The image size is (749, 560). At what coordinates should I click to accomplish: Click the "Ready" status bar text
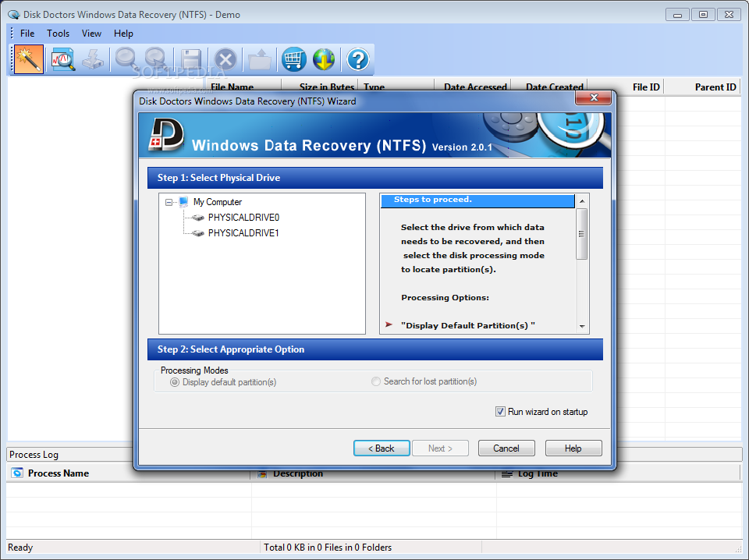[x=20, y=548]
